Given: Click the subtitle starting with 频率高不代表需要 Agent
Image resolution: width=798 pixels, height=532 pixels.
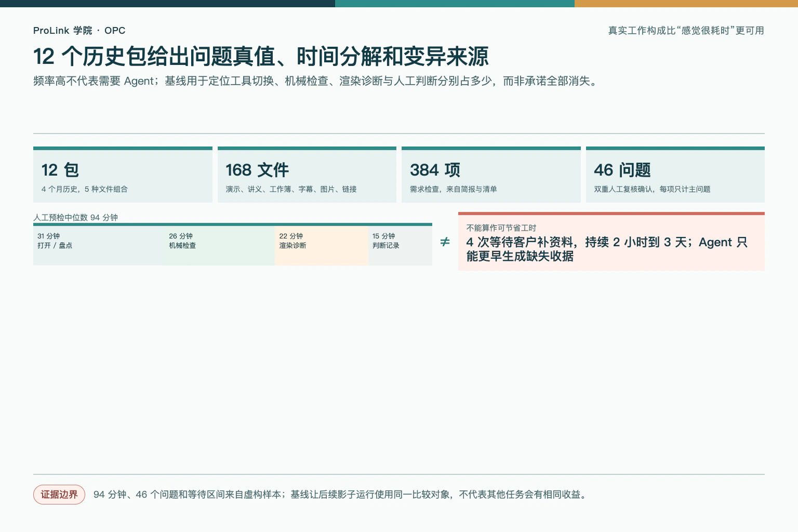Looking at the screenshot, I should tap(316, 81).
